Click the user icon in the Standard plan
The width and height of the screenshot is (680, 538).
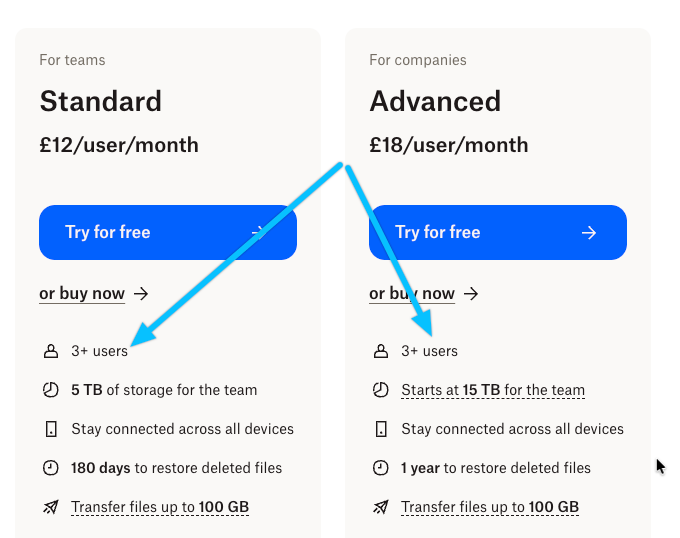click(x=51, y=351)
